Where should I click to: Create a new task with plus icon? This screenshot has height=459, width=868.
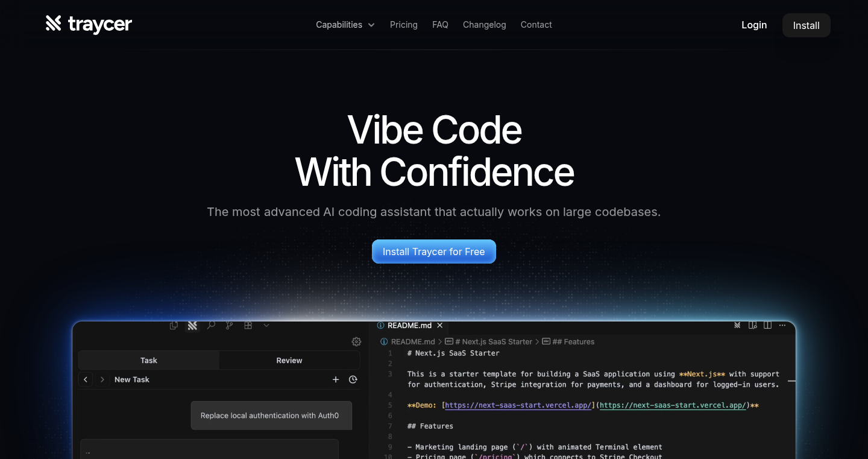coord(336,379)
